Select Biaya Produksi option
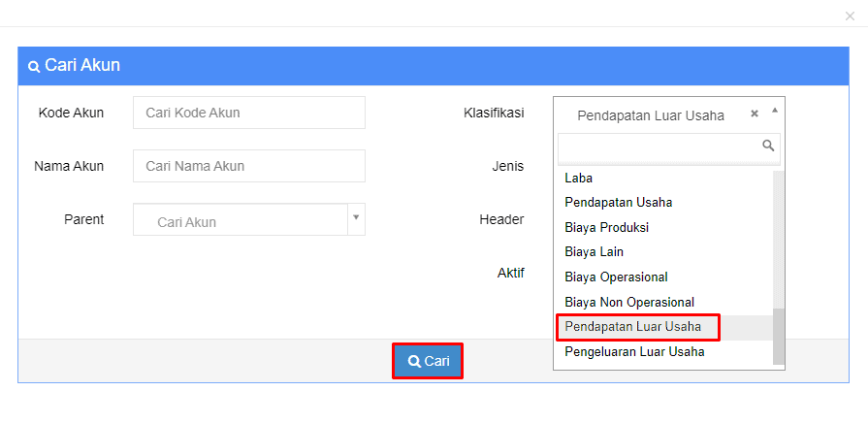 pyautogui.click(x=607, y=228)
